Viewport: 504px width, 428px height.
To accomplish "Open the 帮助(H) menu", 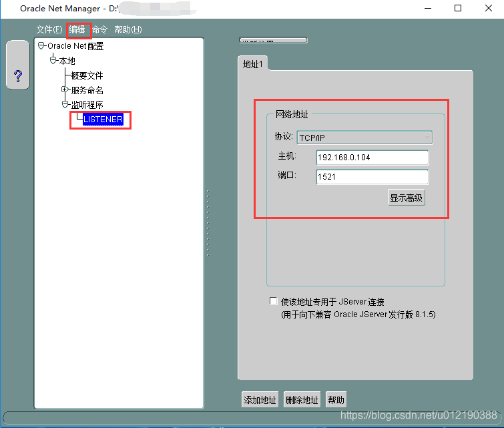I will click(x=128, y=29).
